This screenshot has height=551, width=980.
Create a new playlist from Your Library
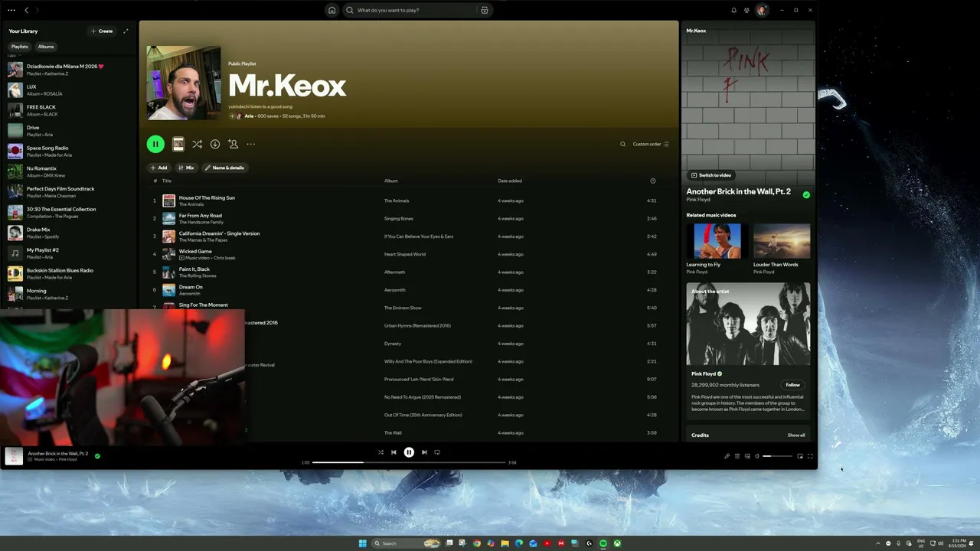tap(102, 31)
